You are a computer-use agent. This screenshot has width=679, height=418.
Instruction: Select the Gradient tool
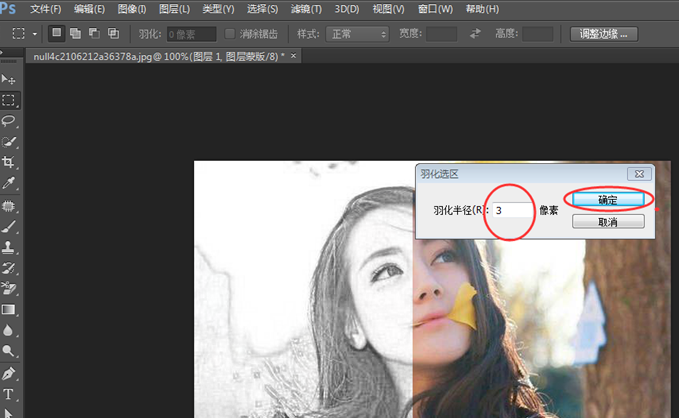pyautogui.click(x=9, y=310)
